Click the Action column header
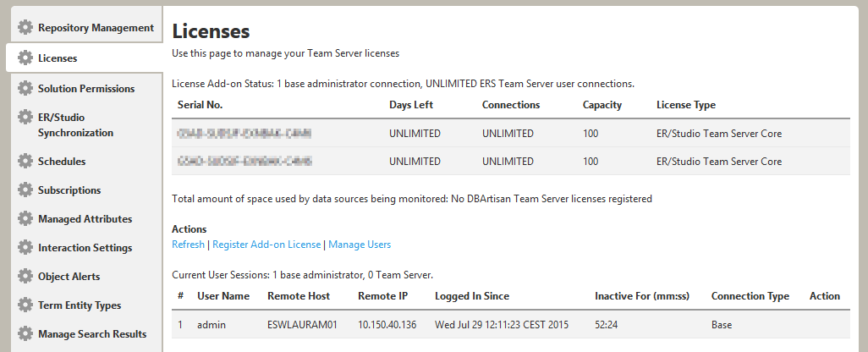 click(825, 296)
